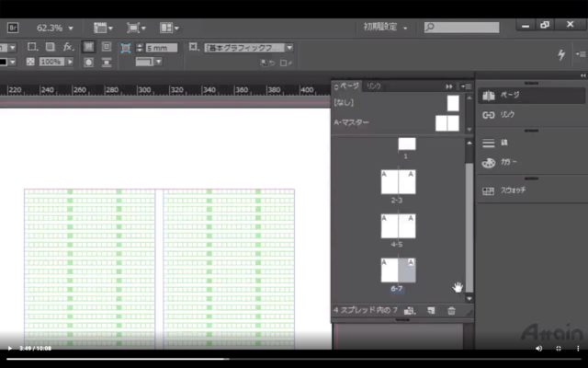Open the fx effects menu

(x=68, y=47)
